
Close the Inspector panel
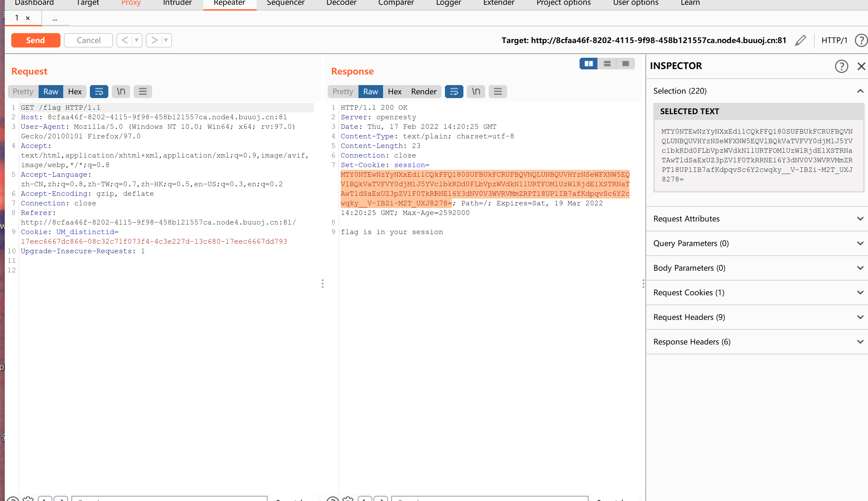[x=861, y=66]
